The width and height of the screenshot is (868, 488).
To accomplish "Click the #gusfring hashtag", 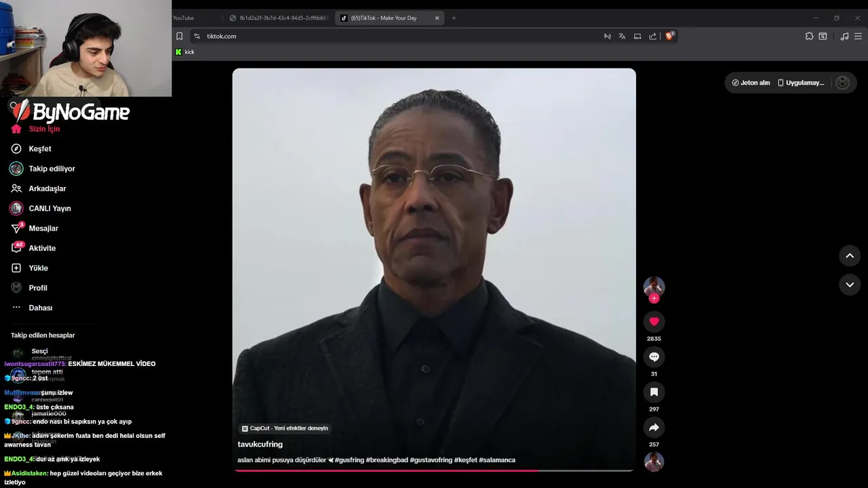I will (x=349, y=460).
